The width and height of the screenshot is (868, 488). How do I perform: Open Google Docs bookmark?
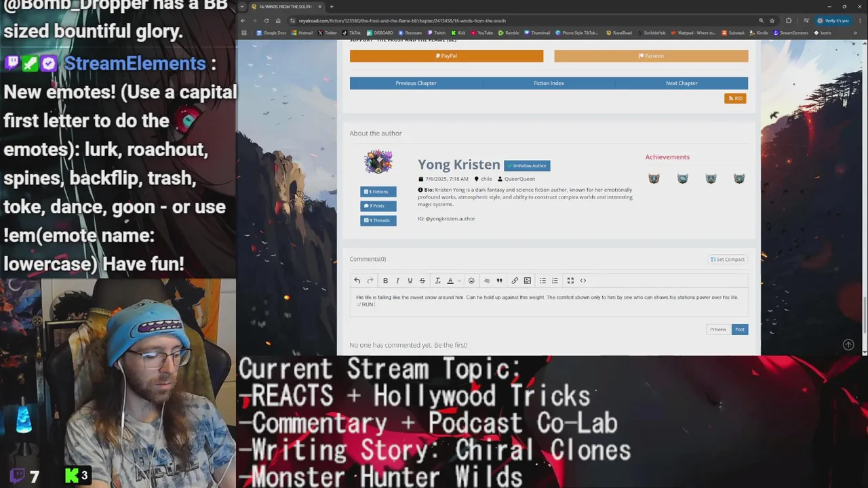click(x=271, y=33)
